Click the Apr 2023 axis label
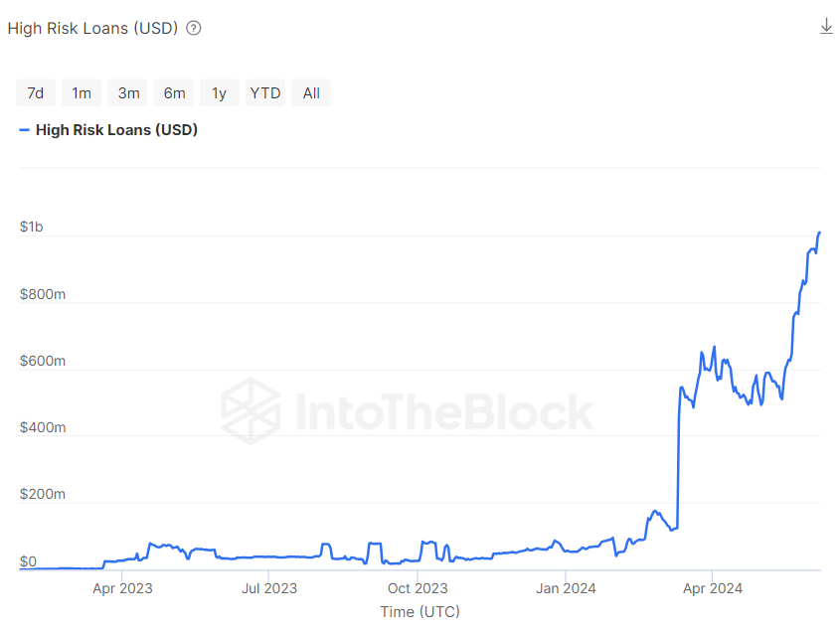The image size is (840, 631). pos(122,588)
